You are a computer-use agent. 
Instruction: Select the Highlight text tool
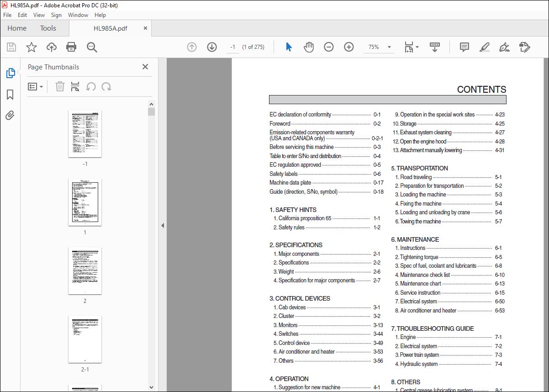(485, 47)
